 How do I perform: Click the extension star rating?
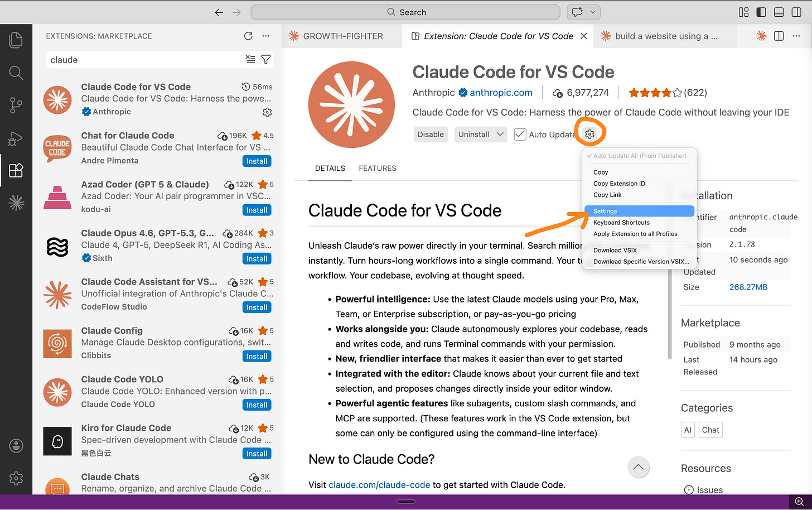[655, 93]
